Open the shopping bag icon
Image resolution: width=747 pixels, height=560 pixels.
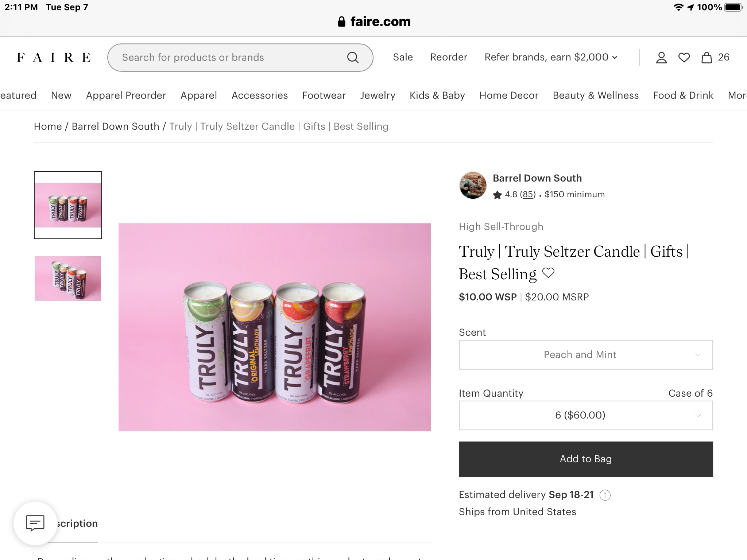(707, 58)
